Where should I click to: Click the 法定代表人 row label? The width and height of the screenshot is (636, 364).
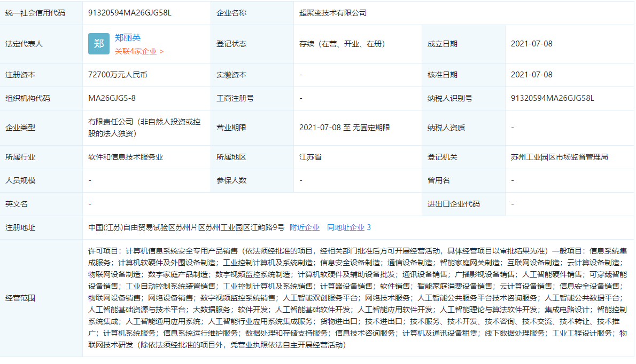(x=24, y=44)
